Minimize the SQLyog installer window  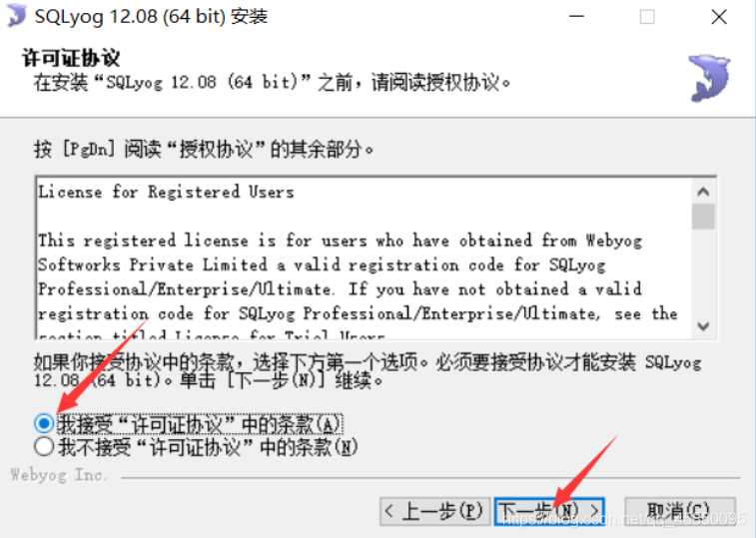click(576, 16)
